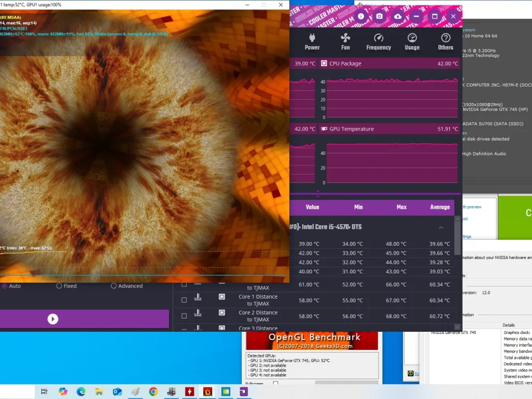Sort by the Min column header
Image resolution: width=532 pixels, height=399 pixels.
359,207
